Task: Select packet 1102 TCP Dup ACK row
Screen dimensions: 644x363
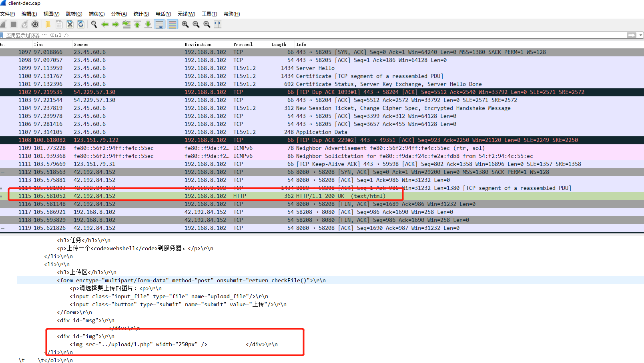Action: point(322,92)
